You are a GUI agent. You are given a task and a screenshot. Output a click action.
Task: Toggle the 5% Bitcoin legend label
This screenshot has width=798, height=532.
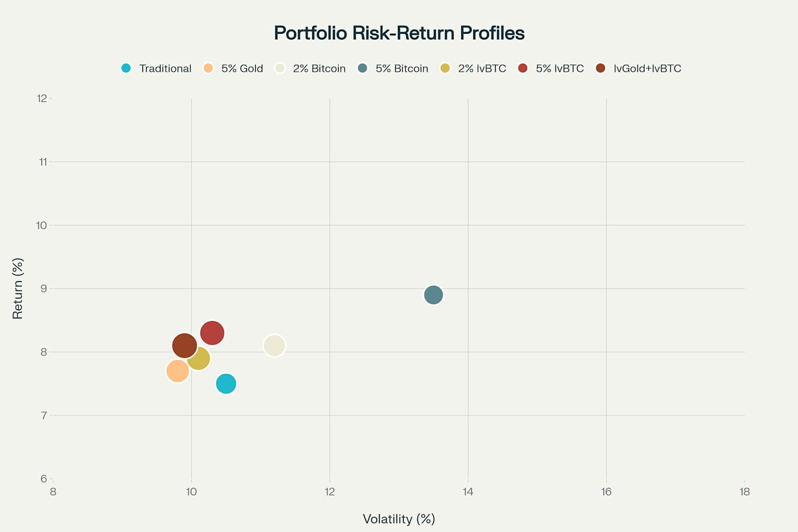(x=402, y=68)
